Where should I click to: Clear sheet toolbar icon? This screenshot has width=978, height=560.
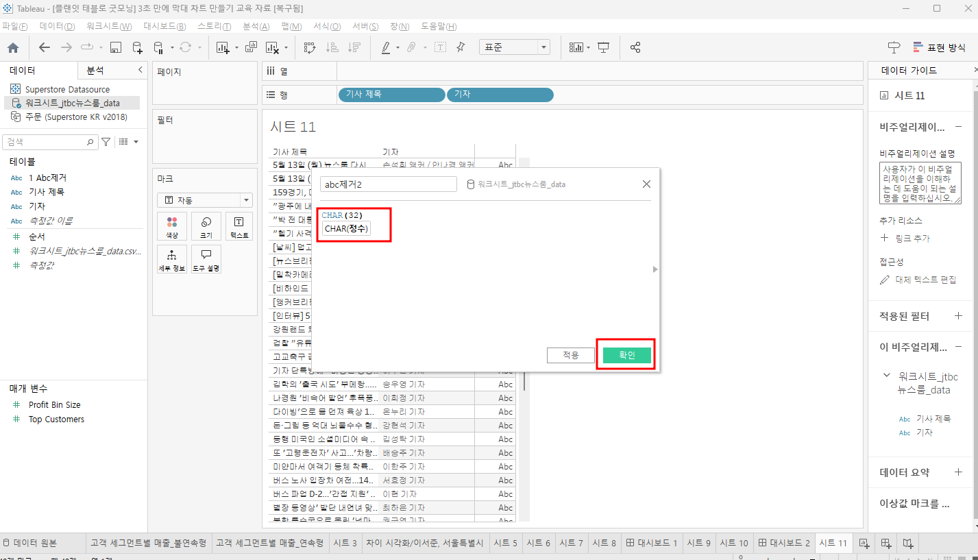[x=272, y=47]
